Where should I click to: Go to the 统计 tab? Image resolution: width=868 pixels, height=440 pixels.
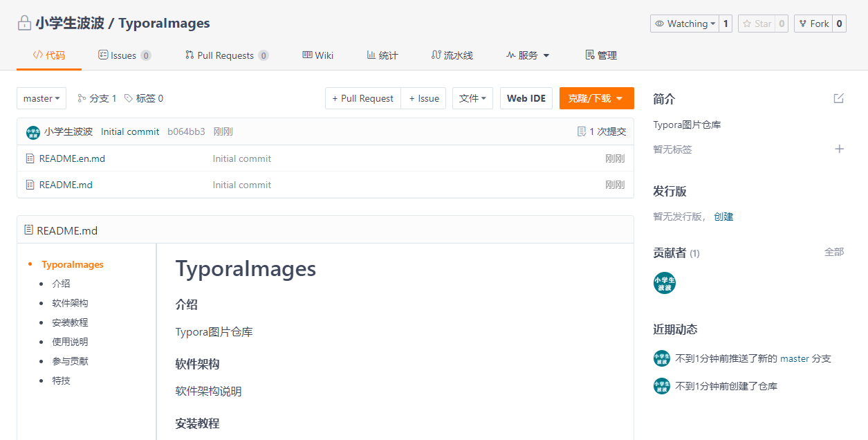pos(382,55)
